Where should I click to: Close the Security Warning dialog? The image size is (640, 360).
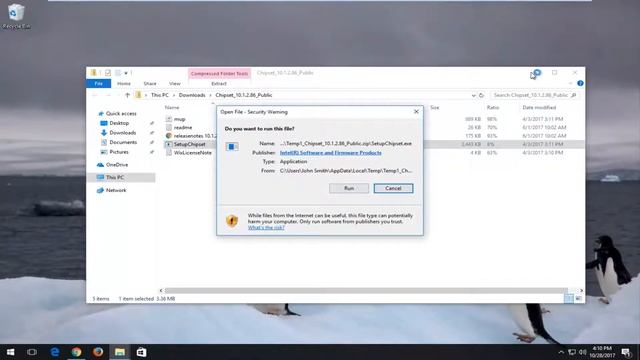tap(416, 111)
